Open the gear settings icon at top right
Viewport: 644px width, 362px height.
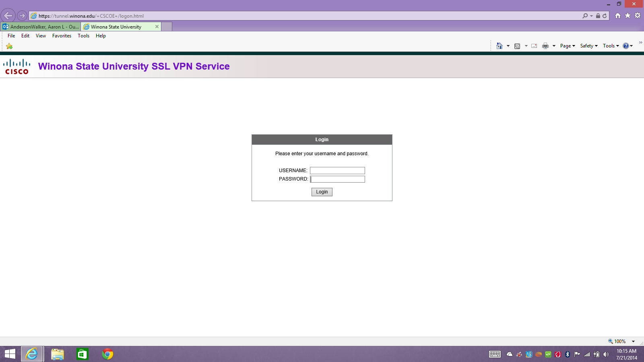(638, 16)
